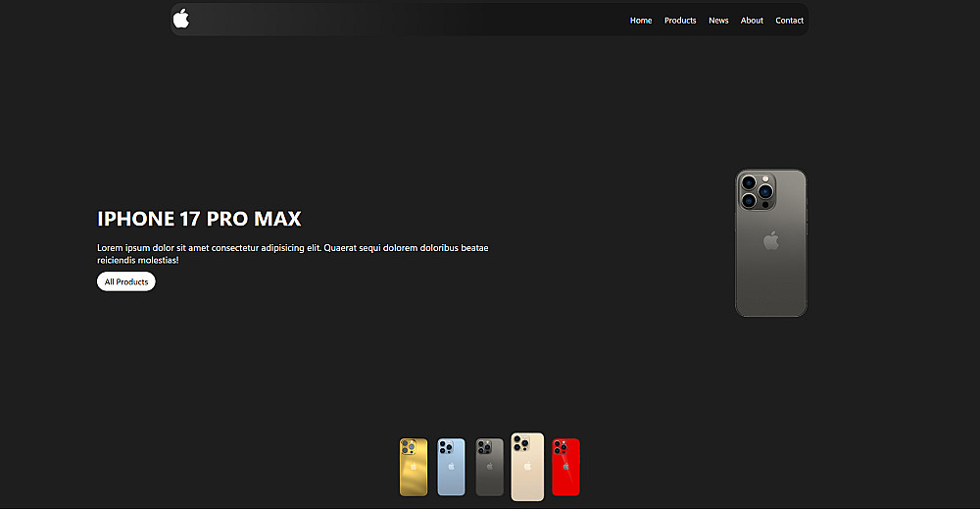
Task: Click the All Products button
Action: point(126,281)
